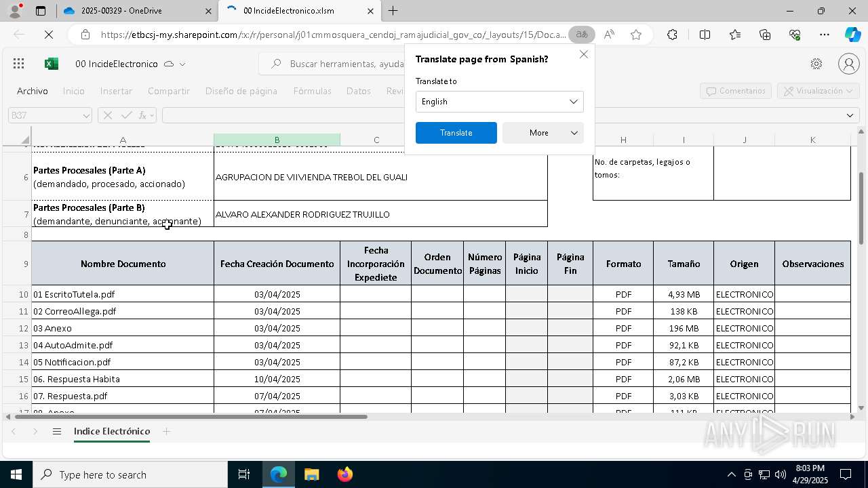Switch to the Datos ribbon tab

pos(359,91)
